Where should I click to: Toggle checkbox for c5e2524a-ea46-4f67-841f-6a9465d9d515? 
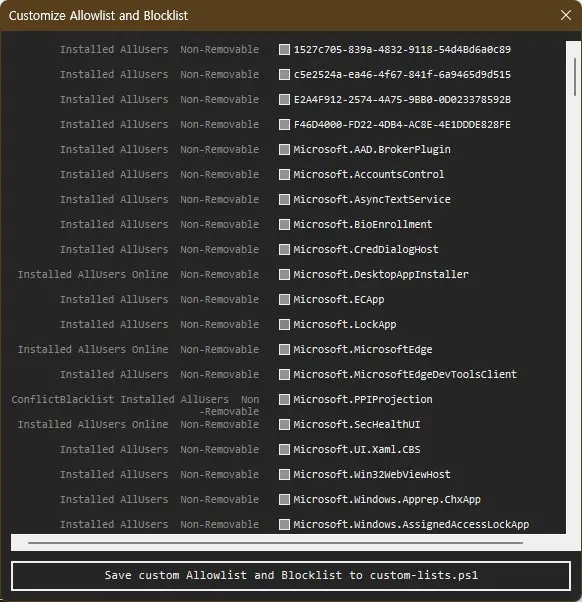[284, 74]
